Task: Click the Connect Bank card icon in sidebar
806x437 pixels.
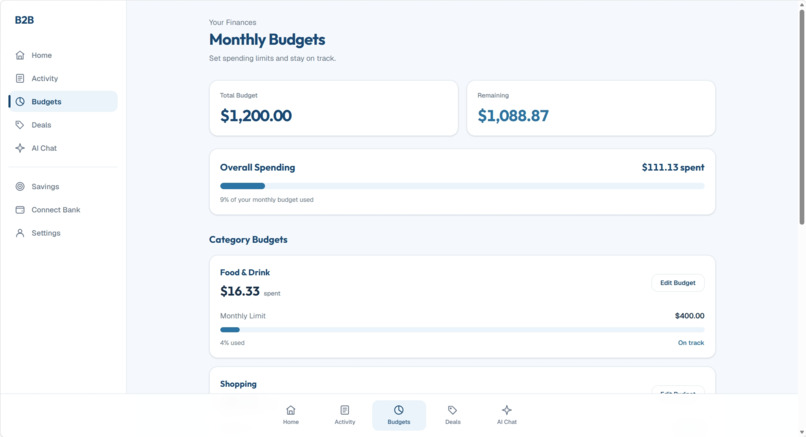Action: (x=20, y=209)
